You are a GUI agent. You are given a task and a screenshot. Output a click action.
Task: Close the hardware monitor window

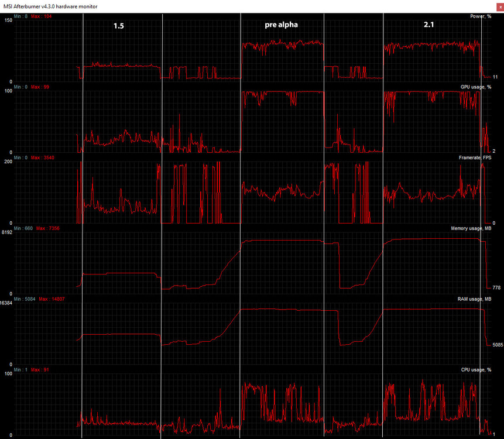[x=500, y=6]
